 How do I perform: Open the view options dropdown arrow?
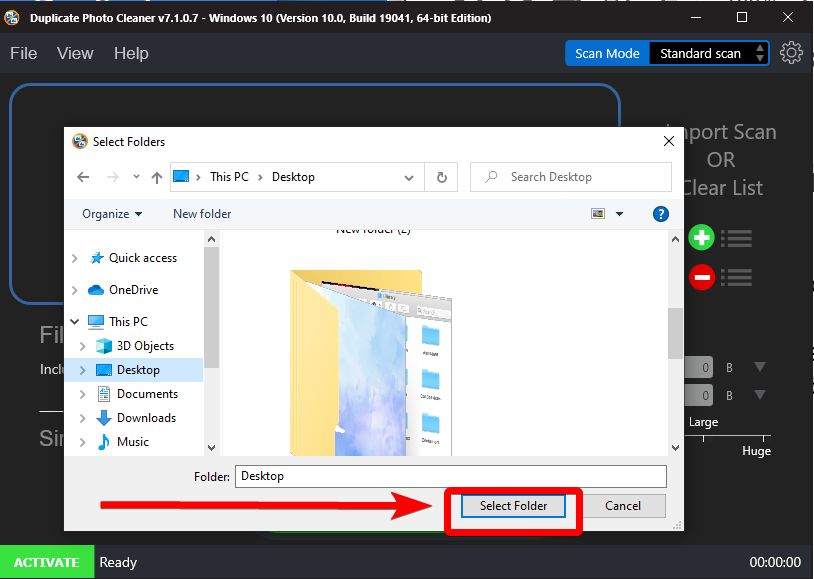click(x=619, y=214)
